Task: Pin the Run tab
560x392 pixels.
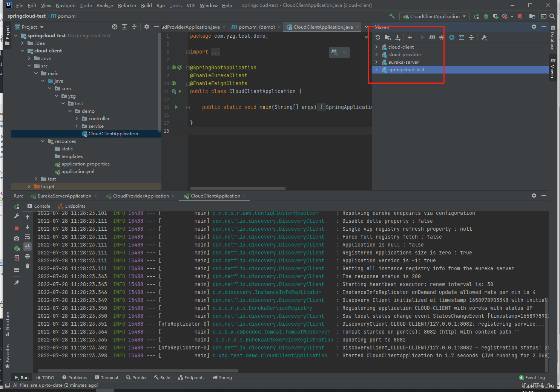Action: coord(17,283)
